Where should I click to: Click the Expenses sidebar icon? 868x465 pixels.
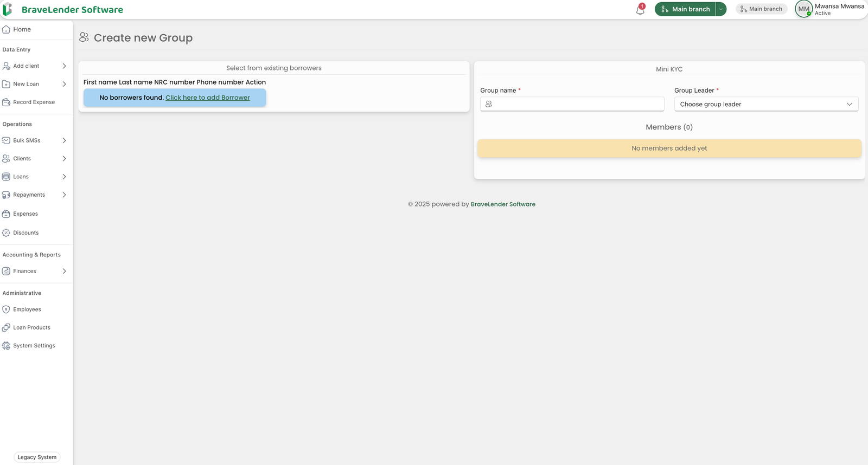click(7, 214)
